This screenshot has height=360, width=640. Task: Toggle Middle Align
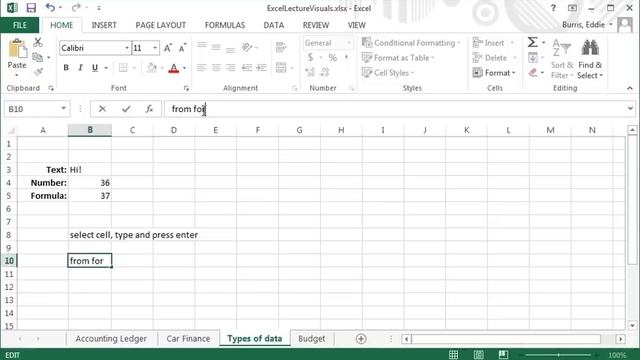coord(216,47)
